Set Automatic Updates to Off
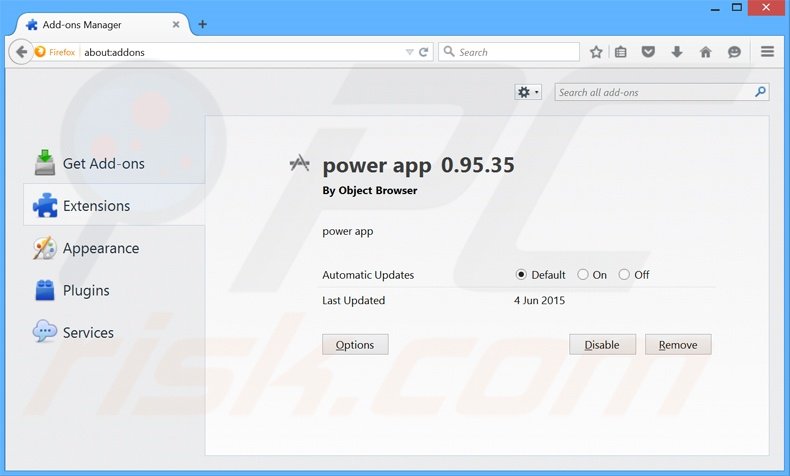The width and height of the screenshot is (790, 476). tap(624, 275)
